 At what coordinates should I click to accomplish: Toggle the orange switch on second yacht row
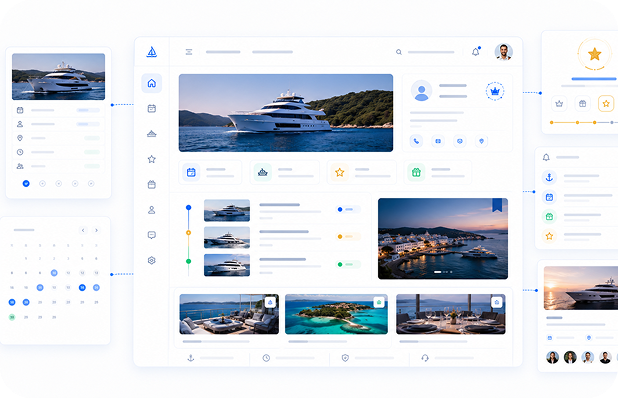(x=348, y=236)
